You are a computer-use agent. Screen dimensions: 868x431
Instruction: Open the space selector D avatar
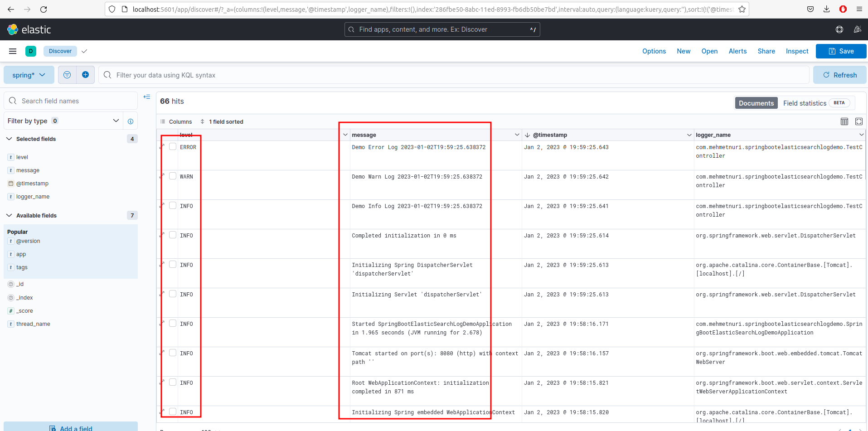pyautogui.click(x=31, y=51)
